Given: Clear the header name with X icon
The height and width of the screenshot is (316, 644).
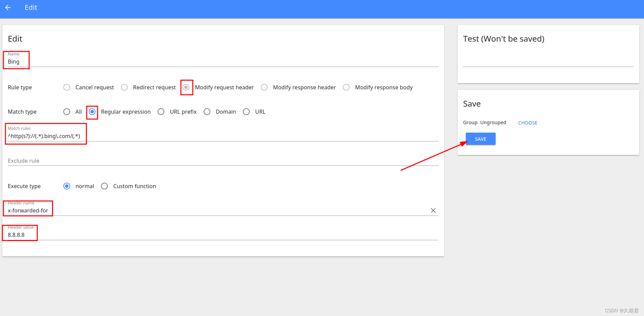Looking at the screenshot, I should [x=433, y=210].
